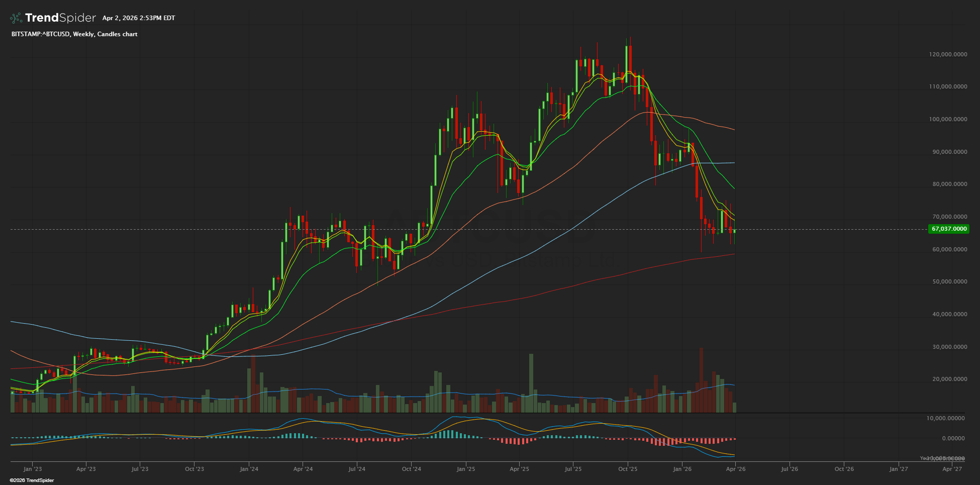Click the green 67,037.0000 current price tag
This screenshot has width=980, height=485.
click(x=949, y=229)
